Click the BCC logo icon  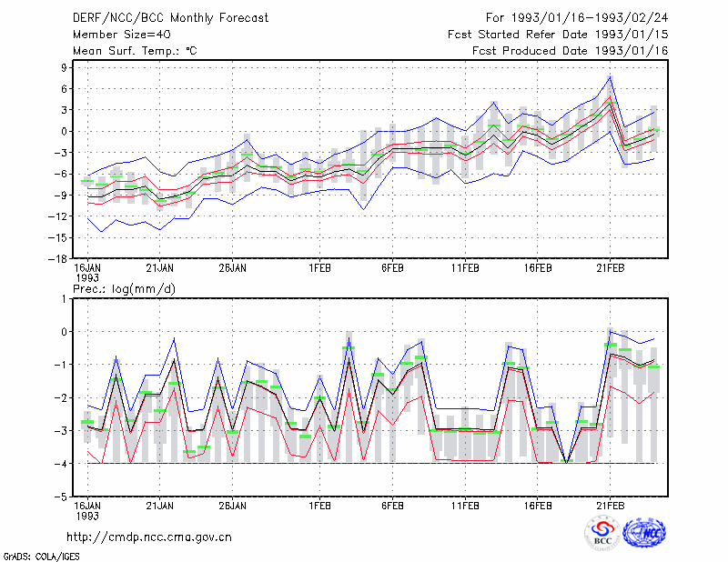[x=602, y=533]
